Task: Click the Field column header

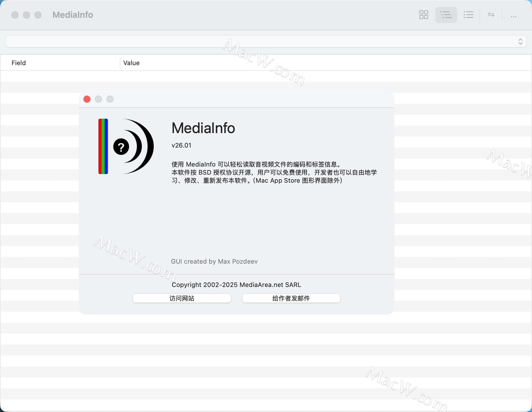Action: tap(19, 63)
